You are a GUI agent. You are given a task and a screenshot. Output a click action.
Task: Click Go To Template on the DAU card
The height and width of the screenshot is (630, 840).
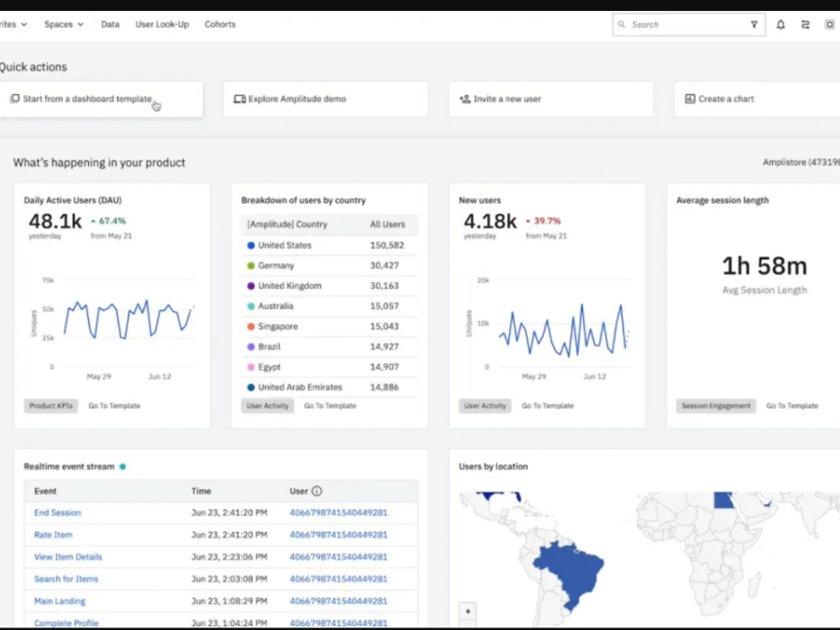114,406
